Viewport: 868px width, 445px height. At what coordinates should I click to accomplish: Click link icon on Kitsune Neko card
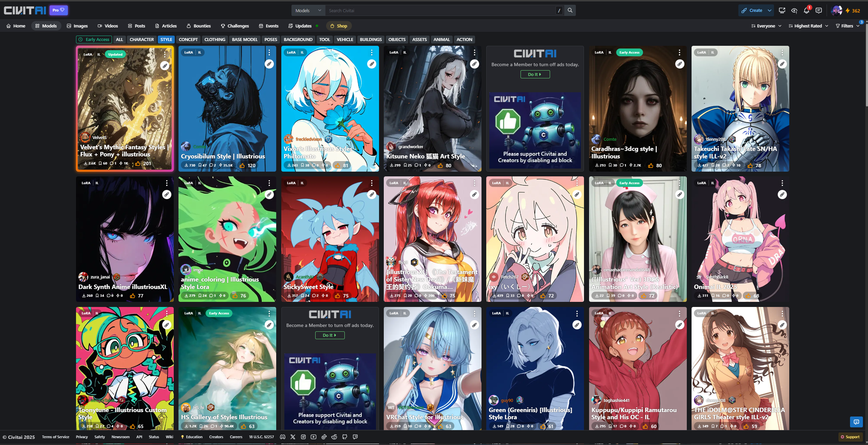pos(474,64)
